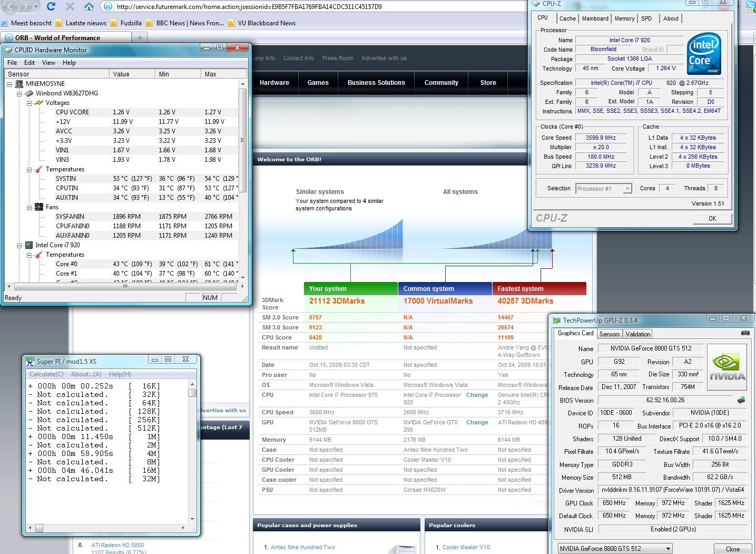Go back with the browser Back arrow
This screenshot has width=756, height=554.
pos(10,6)
